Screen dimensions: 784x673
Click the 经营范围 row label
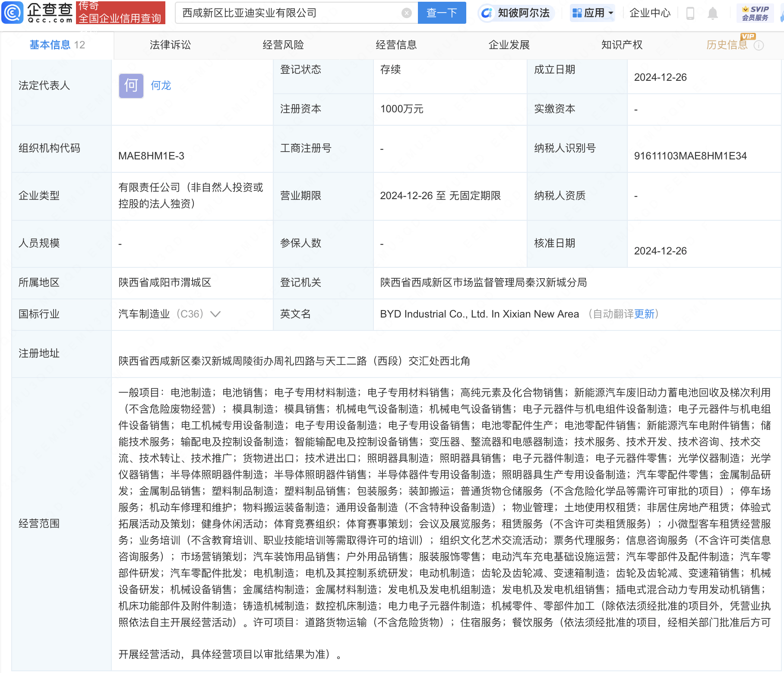point(39,524)
